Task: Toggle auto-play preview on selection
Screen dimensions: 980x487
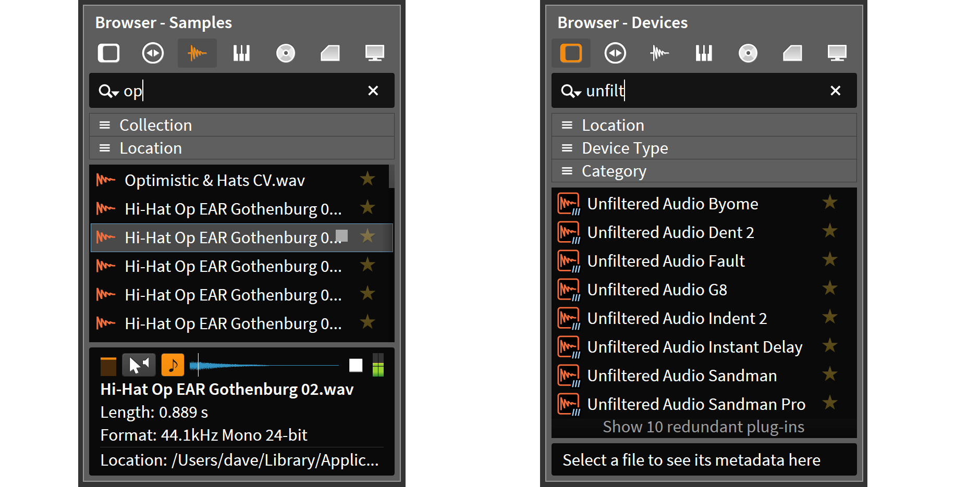Action: (x=139, y=365)
